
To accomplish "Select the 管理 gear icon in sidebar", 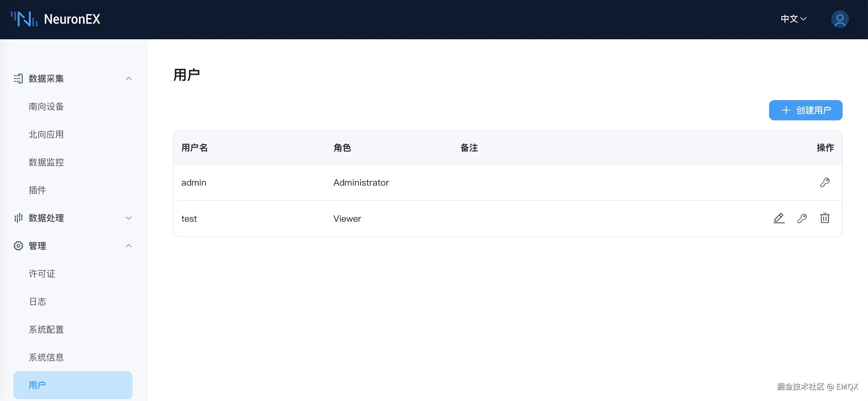I will [18, 246].
